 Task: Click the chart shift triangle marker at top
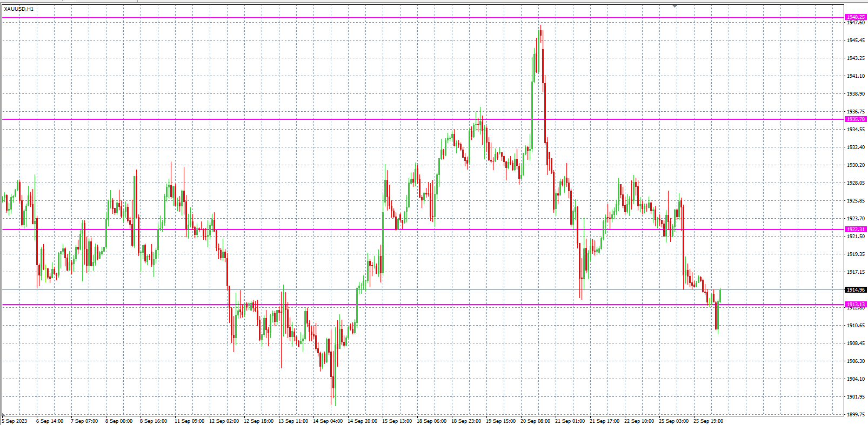tap(675, 5)
